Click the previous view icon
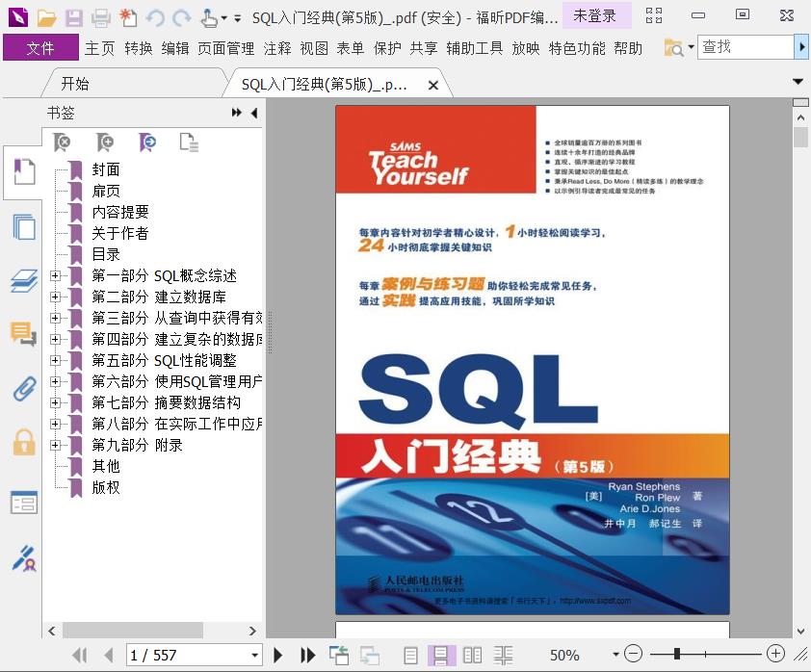811x672 pixels. point(339,656)
